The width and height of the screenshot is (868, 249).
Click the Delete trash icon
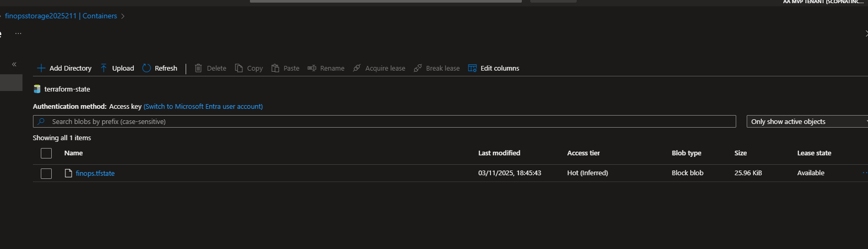tap(198, 68)
